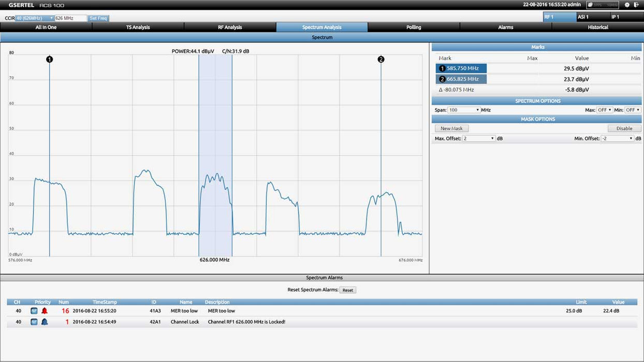Viewport: 644px width, 362px height.
Task: Select marker 1 handle on the spectrum graph
Action: 49,59
